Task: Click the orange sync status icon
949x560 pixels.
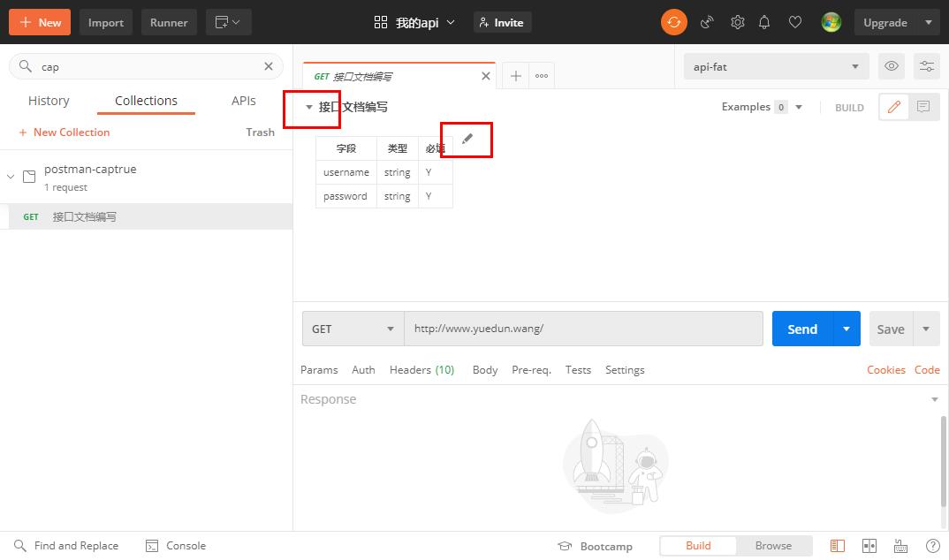Action: click(673, 22)
